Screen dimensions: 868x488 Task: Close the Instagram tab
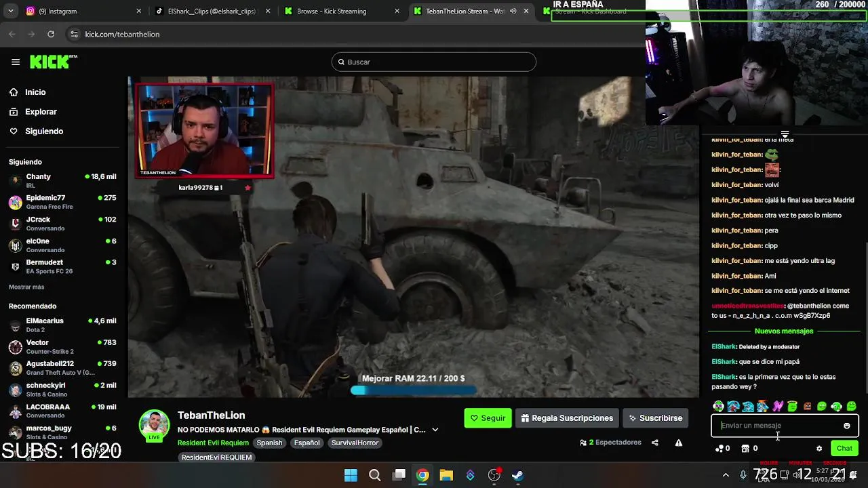click(x=139, y=11)
